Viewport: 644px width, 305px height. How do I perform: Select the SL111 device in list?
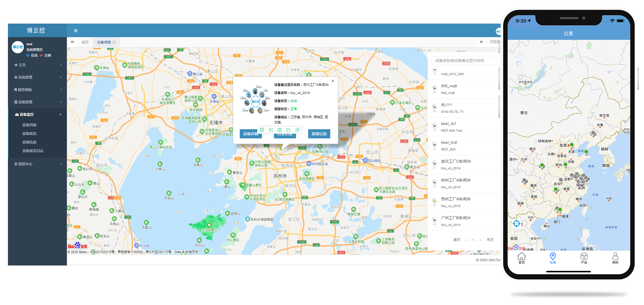pyautogui.click(x=464, y=108)
